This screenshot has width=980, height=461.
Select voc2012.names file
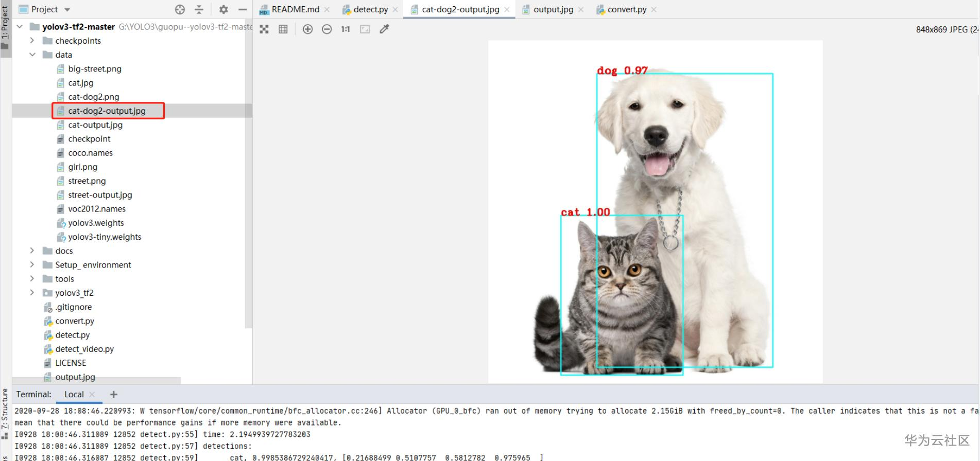[x=97, y=208]
